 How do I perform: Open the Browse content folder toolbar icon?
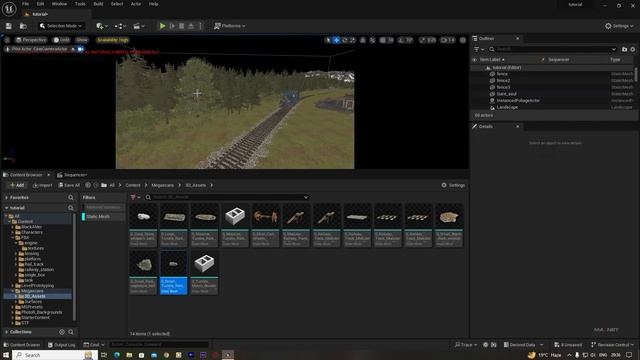pyautogui.click(x=23, y=26)
